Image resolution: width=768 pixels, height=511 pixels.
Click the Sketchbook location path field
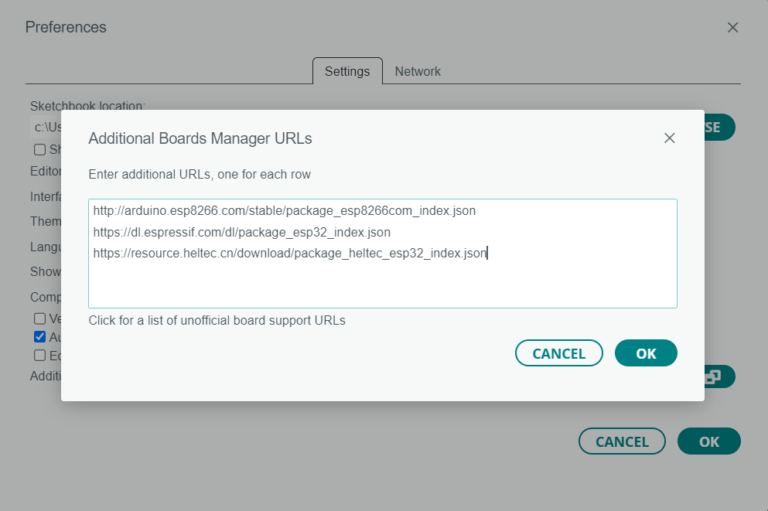tap(45, 128)
